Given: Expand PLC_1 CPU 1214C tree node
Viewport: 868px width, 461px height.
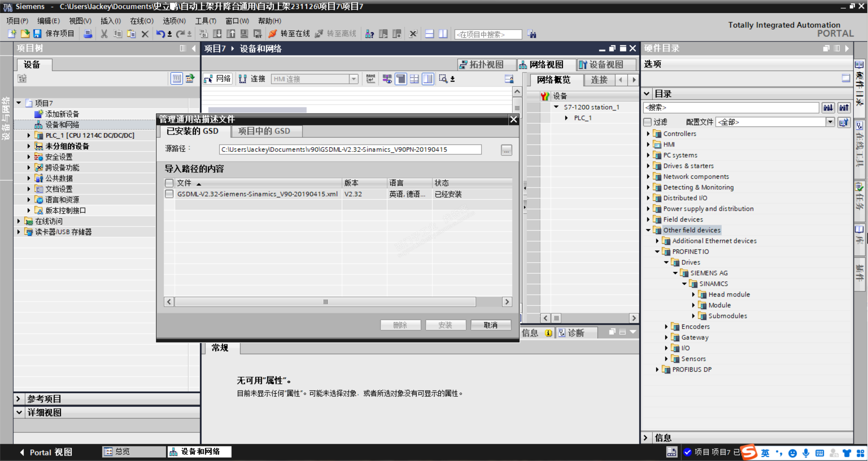Looking at the screenshot, I should point(29,135).
